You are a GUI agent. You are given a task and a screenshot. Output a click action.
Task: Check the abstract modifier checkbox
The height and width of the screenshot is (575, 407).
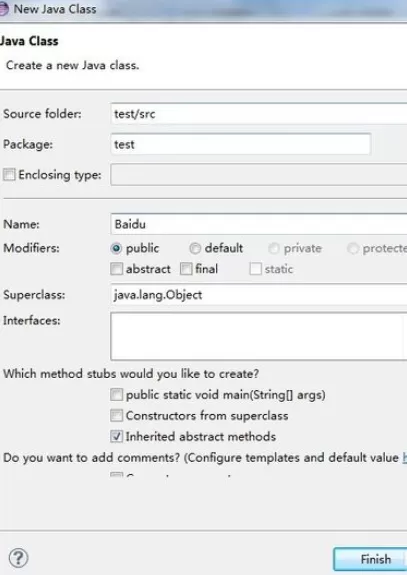tap(116, 269)
